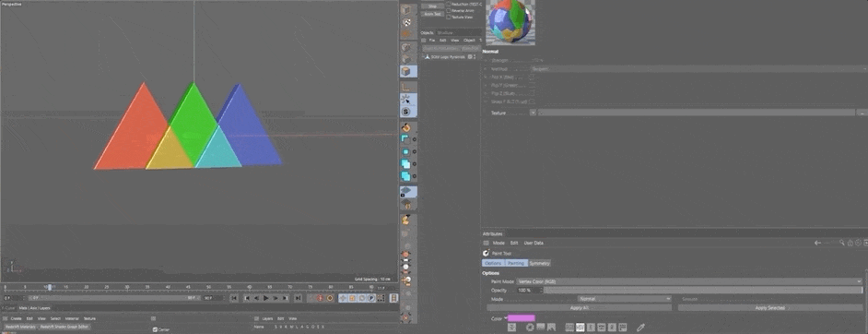Toggle the parameter P keyframe icon

370,298
